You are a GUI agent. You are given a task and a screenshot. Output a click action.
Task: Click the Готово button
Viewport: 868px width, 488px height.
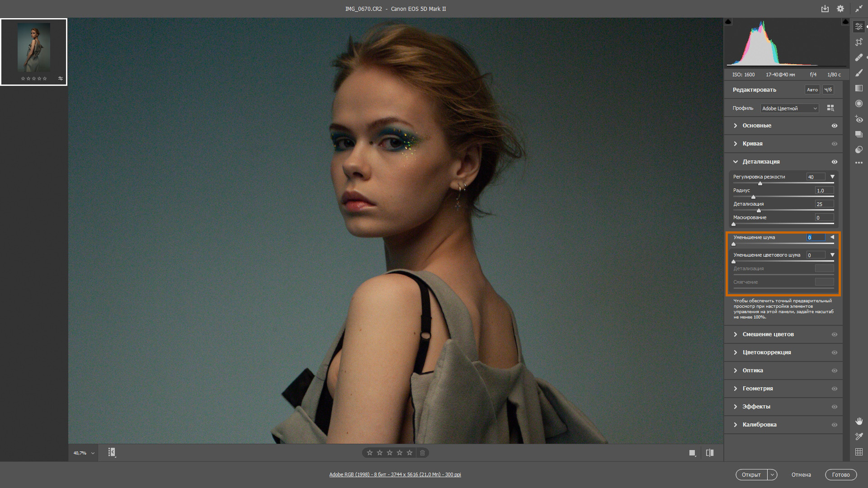840,474
